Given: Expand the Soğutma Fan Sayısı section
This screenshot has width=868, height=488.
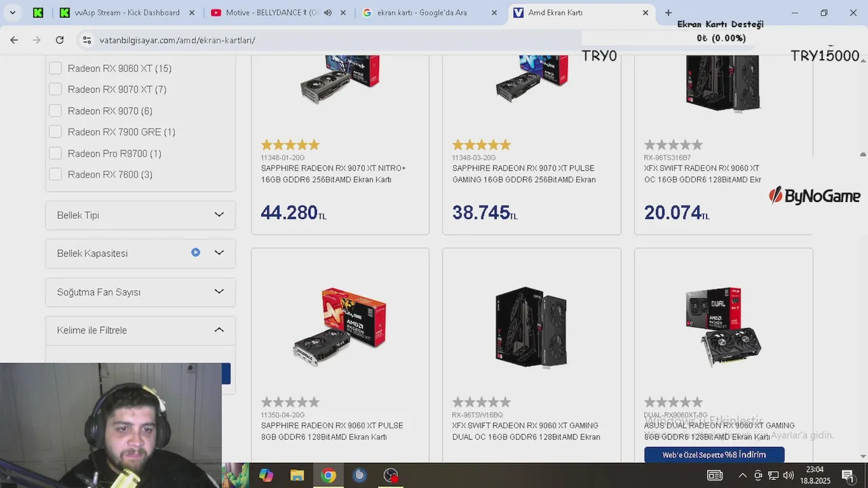Looking at the screenshot, I should click(x=140, y=292).
